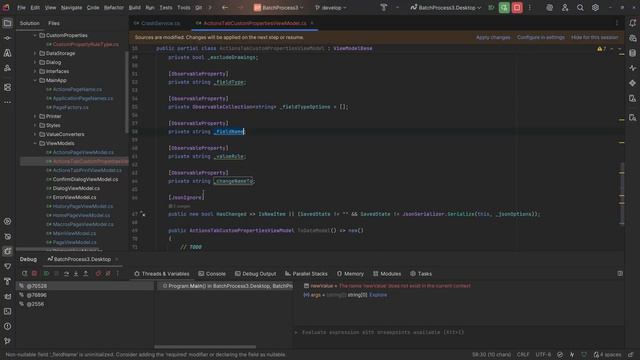Open the Terminal tool window icon

[x=7, y=311]
